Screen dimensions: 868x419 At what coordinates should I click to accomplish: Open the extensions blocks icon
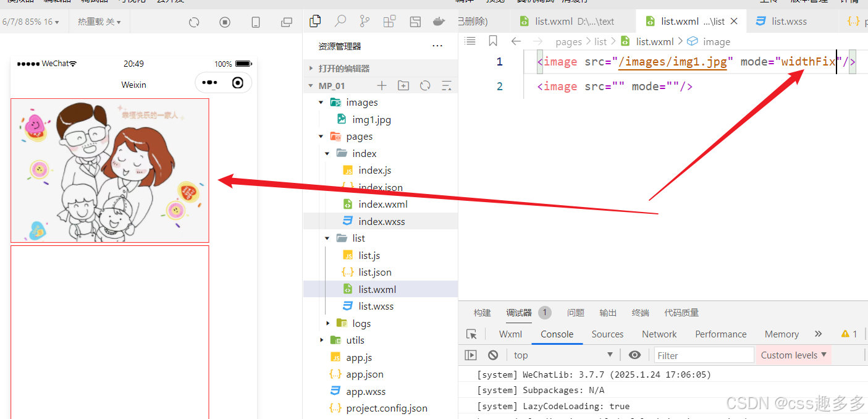[389, 21]
